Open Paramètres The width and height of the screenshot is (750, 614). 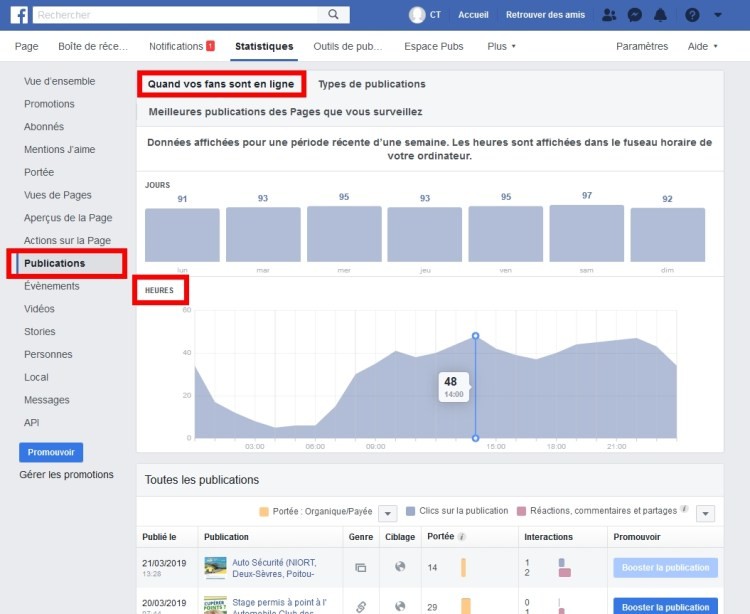[x=642, y=46]
